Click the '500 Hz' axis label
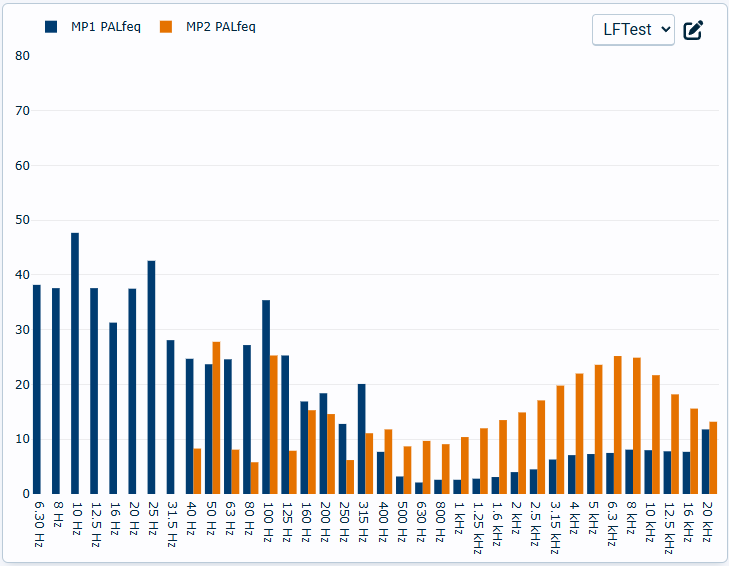 402,521
